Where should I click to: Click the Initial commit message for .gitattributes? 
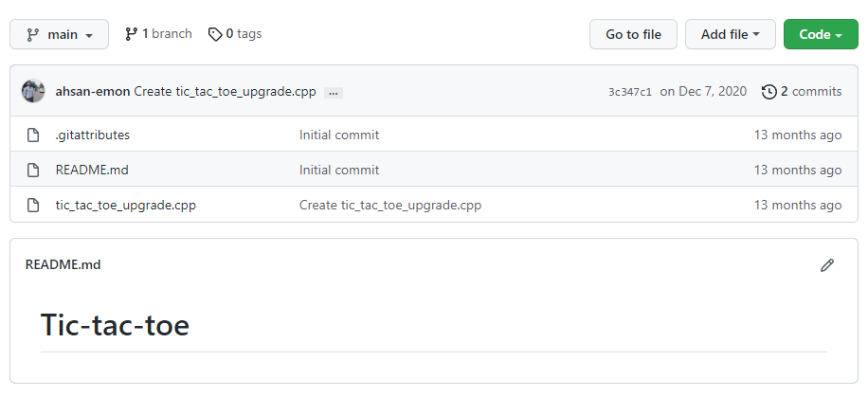coord(339,135)
